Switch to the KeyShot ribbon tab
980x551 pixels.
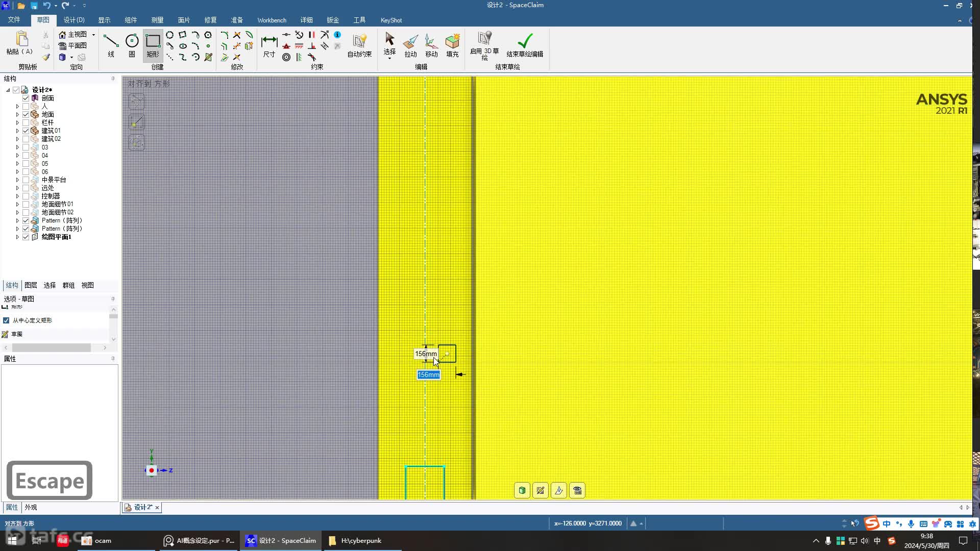[391, 20]
